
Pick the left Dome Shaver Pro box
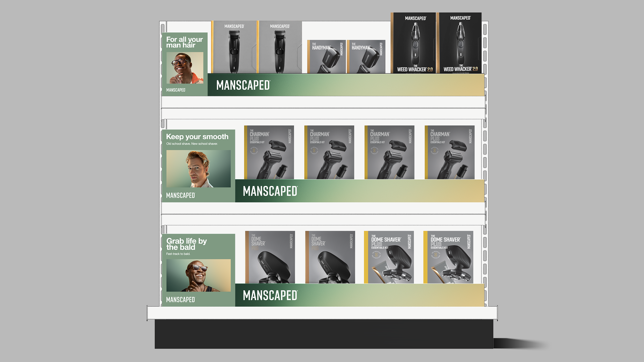pos(270,257)
